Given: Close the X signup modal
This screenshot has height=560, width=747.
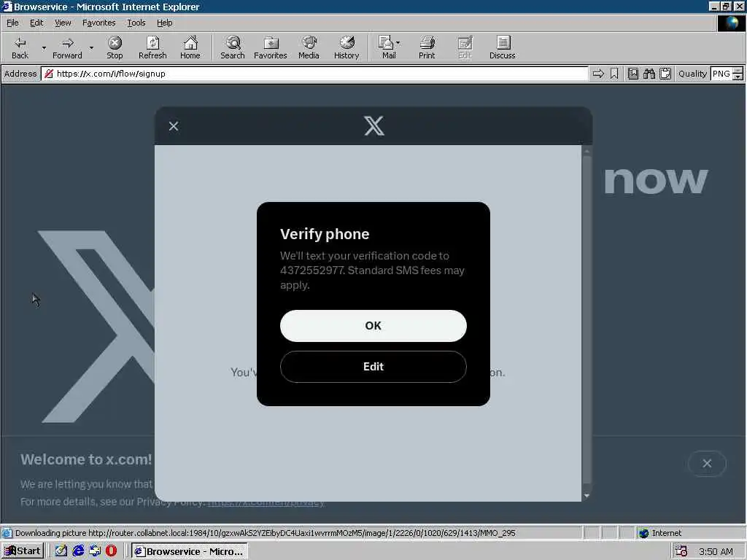Looking at the screenshot, I should [174, 125].
